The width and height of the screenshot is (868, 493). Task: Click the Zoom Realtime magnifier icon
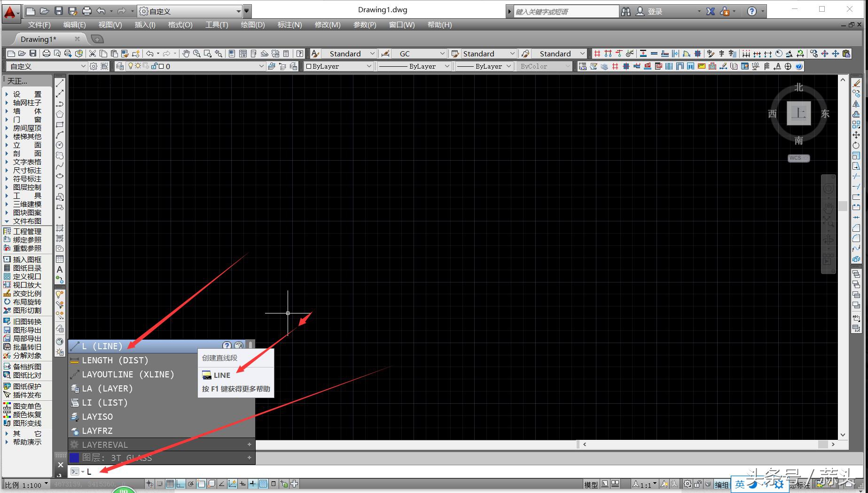coord(197,54)
